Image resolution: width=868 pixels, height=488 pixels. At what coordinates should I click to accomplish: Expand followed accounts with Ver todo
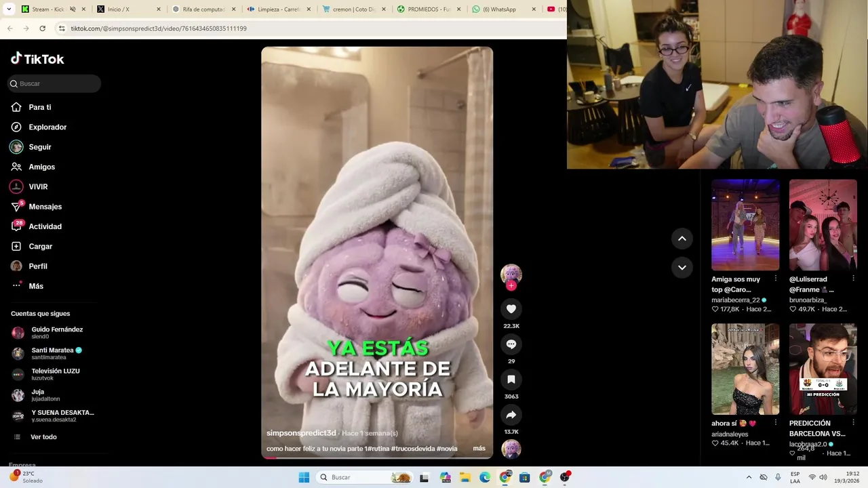tap(43, 437)
